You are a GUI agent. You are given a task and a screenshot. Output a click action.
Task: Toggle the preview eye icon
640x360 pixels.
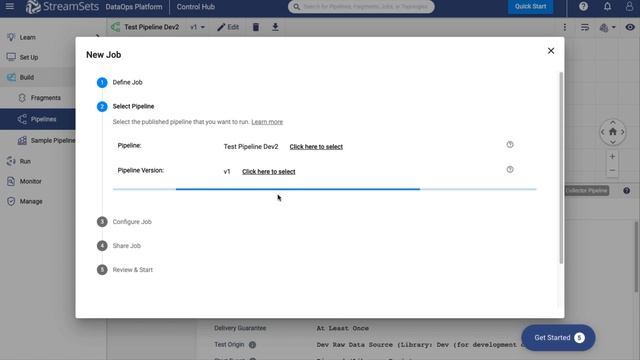click(630, 27)
